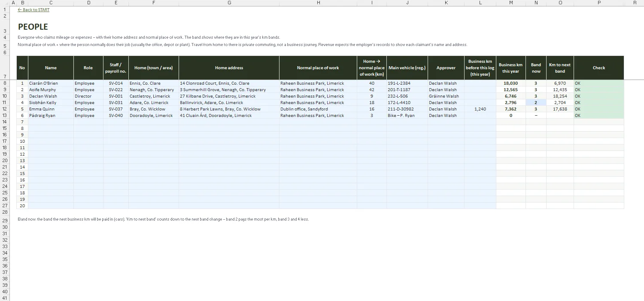The image size is (644, 301).
Task: Select km to next band 6,970
Action: [x=560, y=83]
